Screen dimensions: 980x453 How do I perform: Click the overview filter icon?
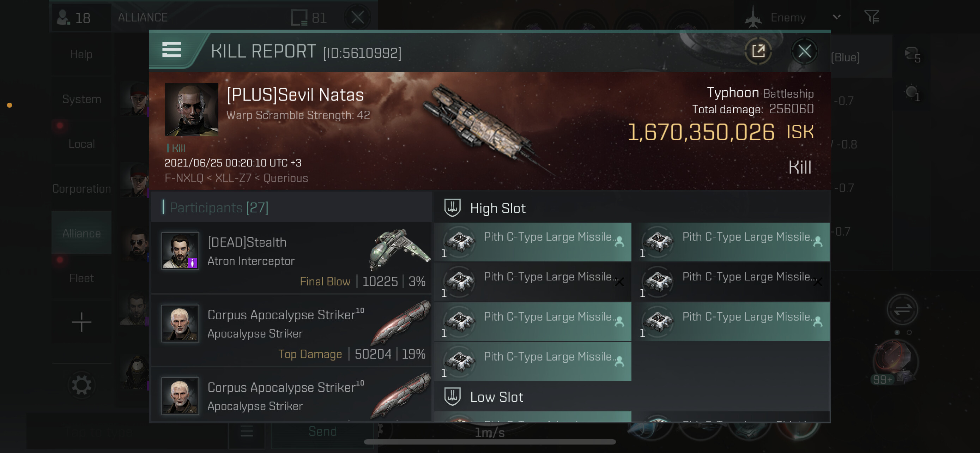871,17
